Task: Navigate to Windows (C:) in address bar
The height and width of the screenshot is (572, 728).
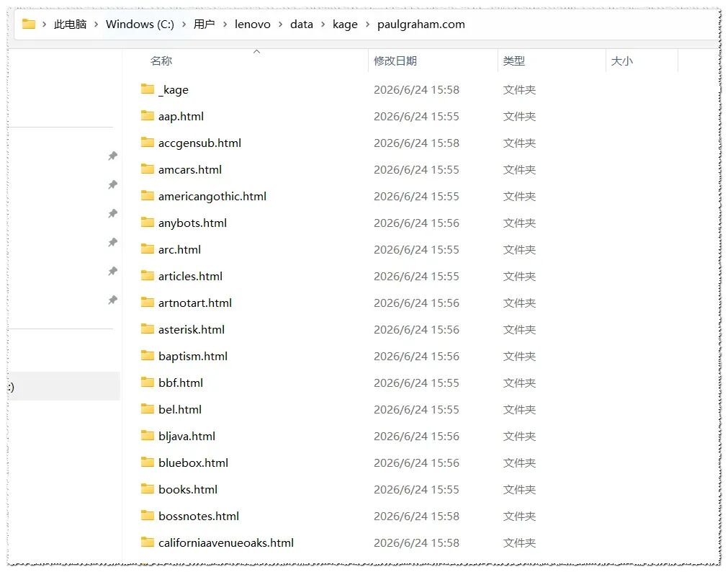Action: point(140,24)
